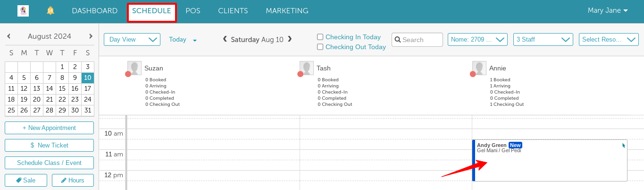Click Schedule Class / Event button
This screenshot has width=644, height=190.
point(49,163)
